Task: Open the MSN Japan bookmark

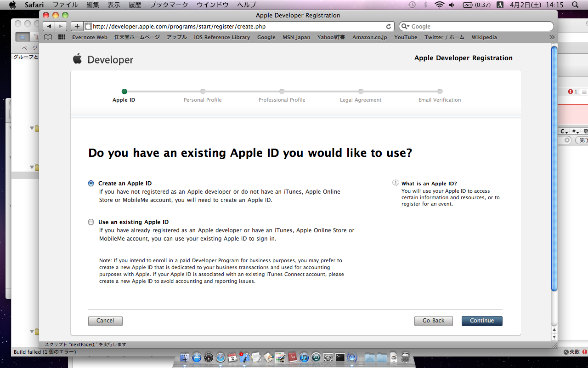Action: click(x=296, y=37)
